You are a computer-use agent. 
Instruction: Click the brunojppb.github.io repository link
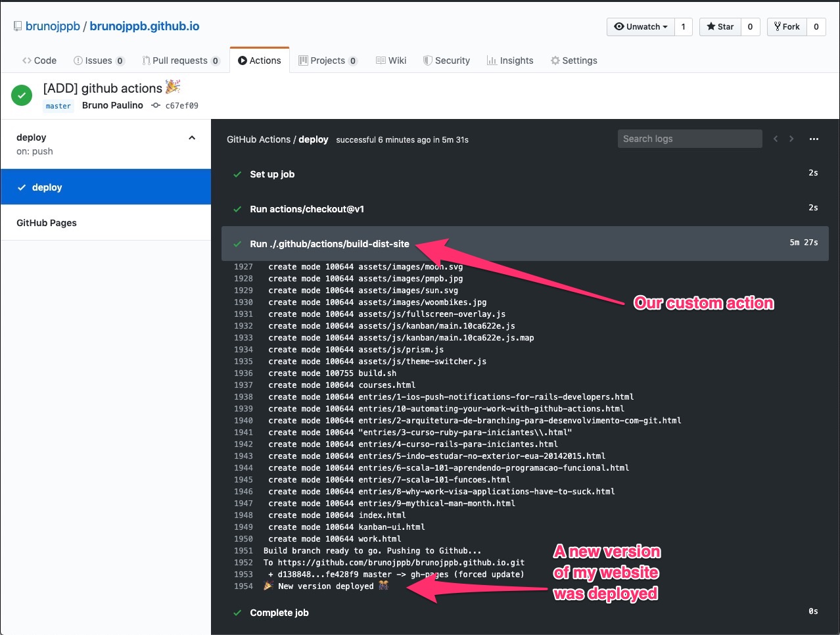143,25
